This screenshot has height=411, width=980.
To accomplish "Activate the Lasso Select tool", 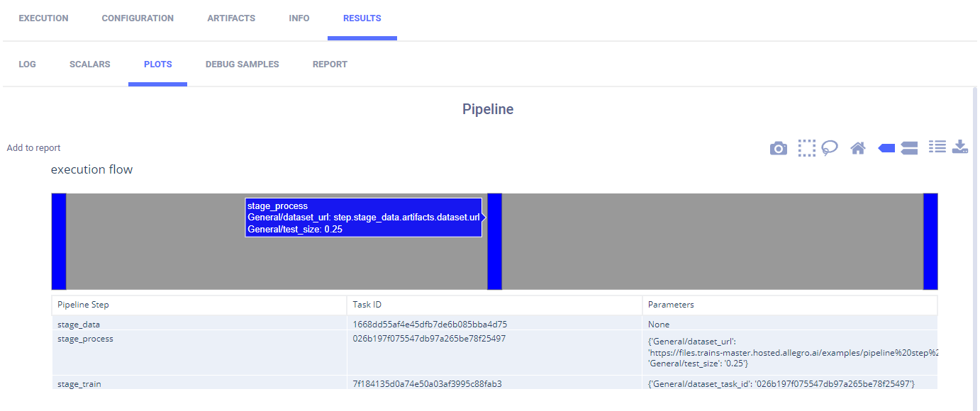I will [x=830, y=148].
